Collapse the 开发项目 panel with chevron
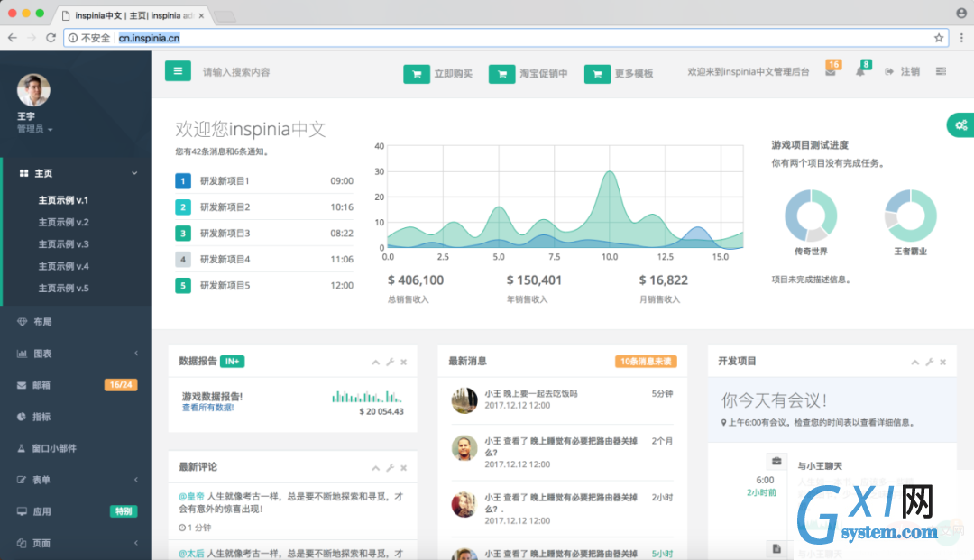The width and height of the screenshot is (974, 560). pos(915,362)
